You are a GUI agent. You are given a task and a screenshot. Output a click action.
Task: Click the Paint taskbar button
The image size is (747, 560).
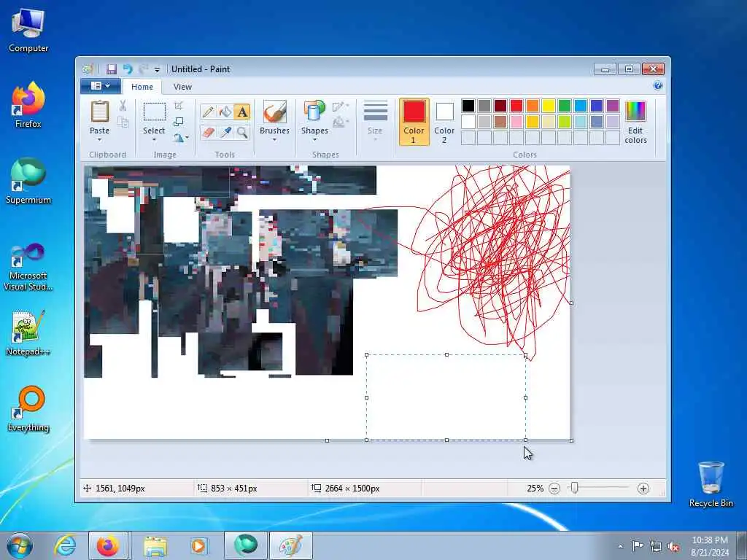pos(291,545)
